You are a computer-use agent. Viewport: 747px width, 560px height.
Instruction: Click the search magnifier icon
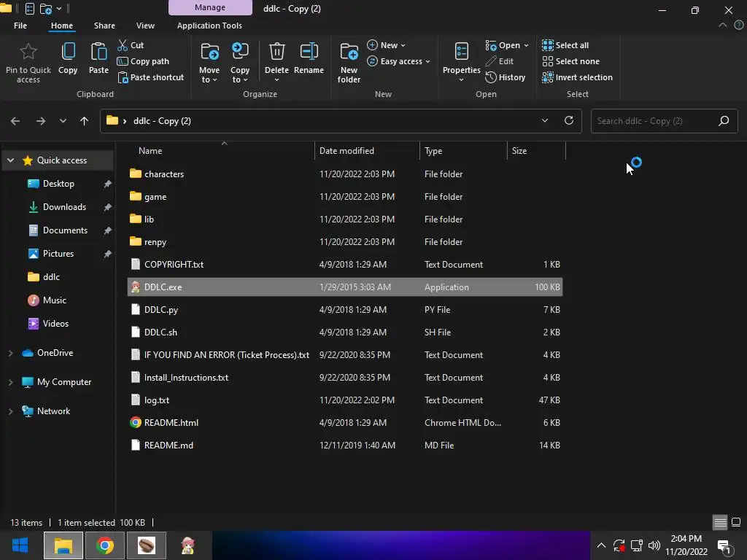(x=724, y=121)
